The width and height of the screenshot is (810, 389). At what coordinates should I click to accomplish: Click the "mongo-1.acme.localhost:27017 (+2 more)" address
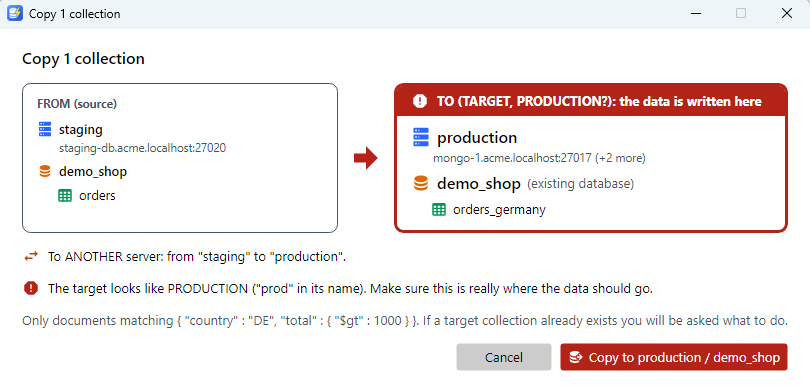539,158
